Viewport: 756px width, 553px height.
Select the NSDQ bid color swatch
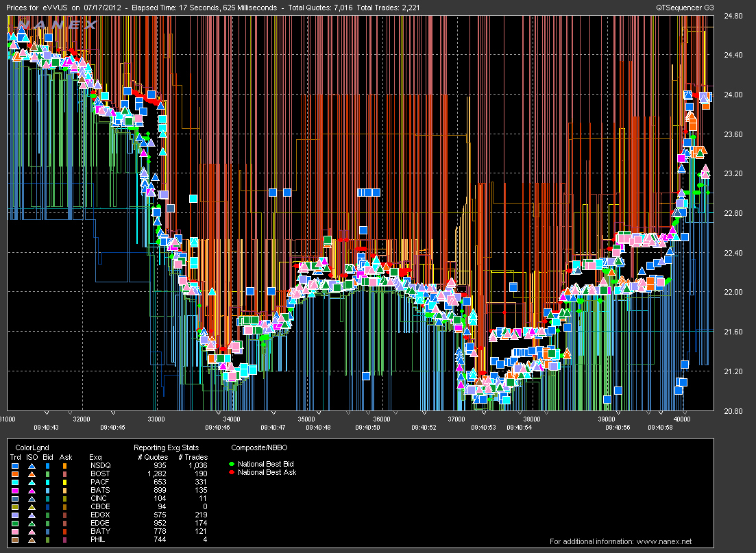click(48, 466)
